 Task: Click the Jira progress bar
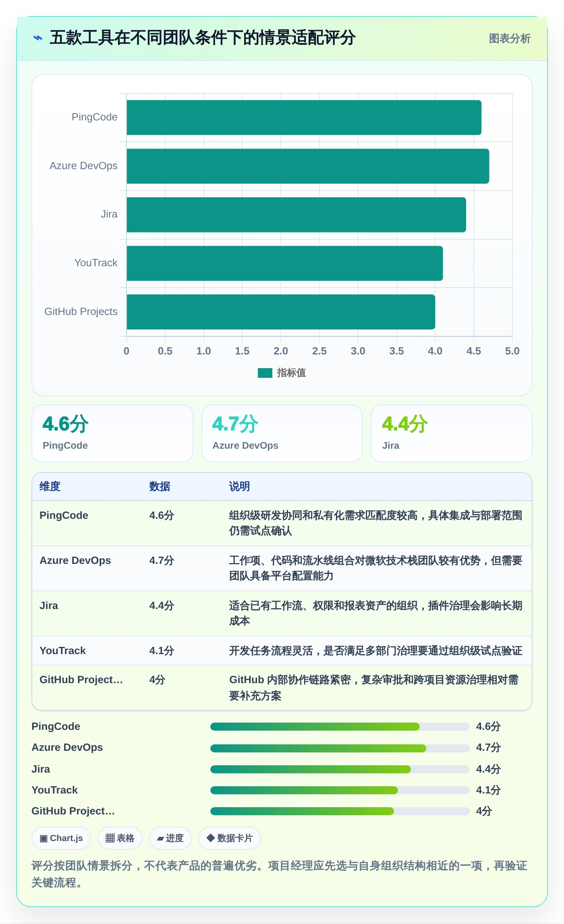340,769
